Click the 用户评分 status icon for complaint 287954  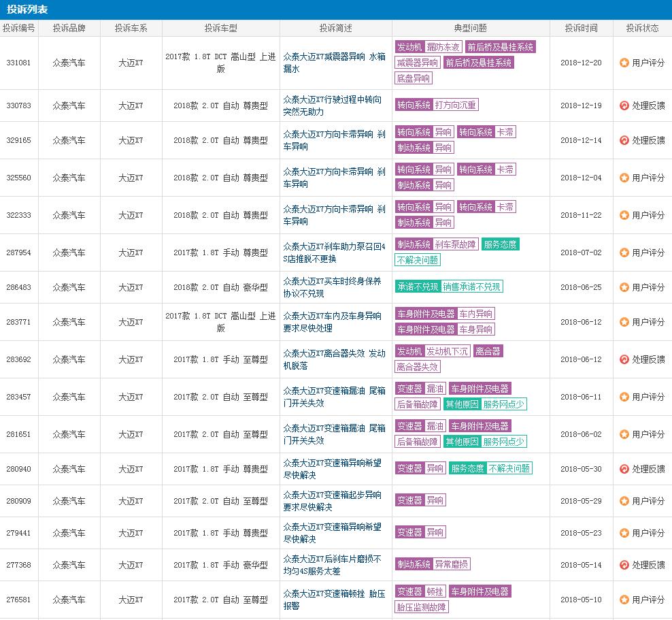coord(624,252)
